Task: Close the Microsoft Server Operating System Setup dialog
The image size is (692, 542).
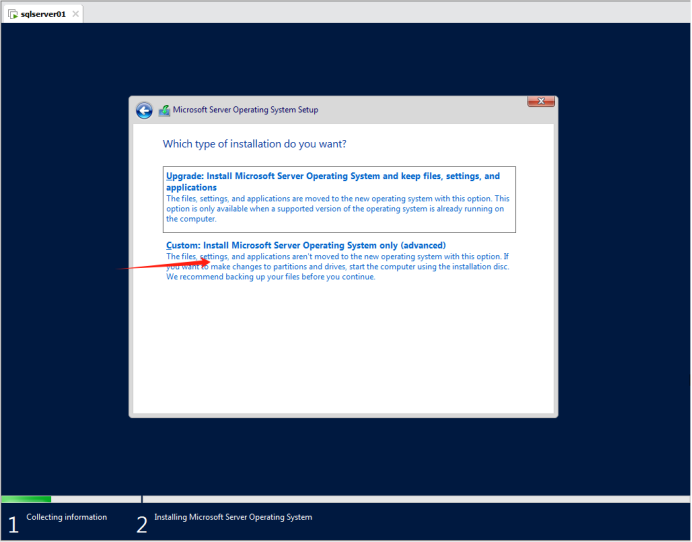Action: 541,101
